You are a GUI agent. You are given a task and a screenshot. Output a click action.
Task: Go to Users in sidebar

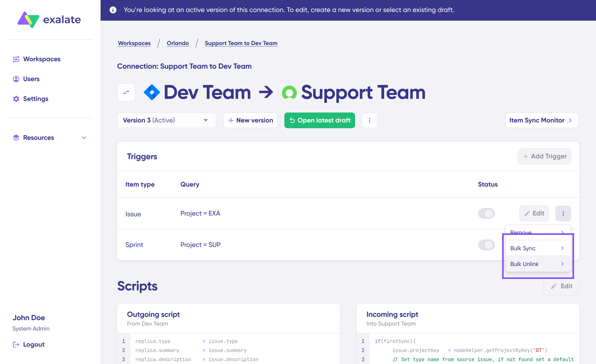[31, 79]
